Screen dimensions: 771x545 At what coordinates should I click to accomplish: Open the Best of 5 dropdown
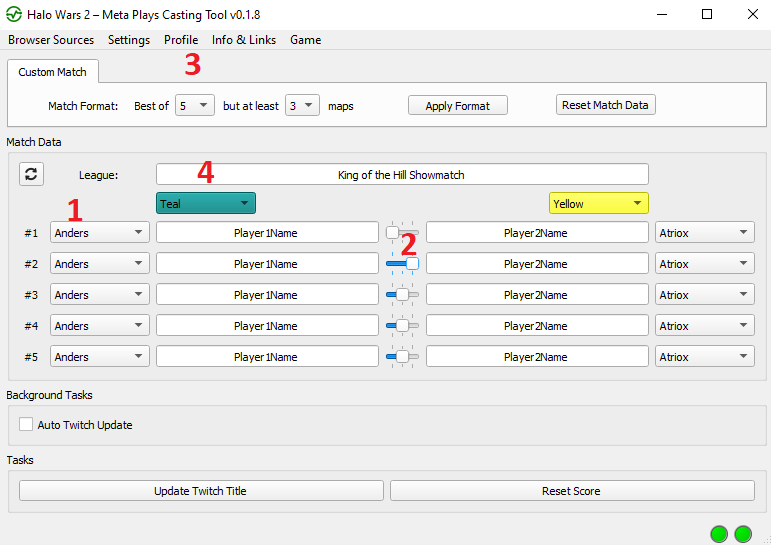point(194,105)
